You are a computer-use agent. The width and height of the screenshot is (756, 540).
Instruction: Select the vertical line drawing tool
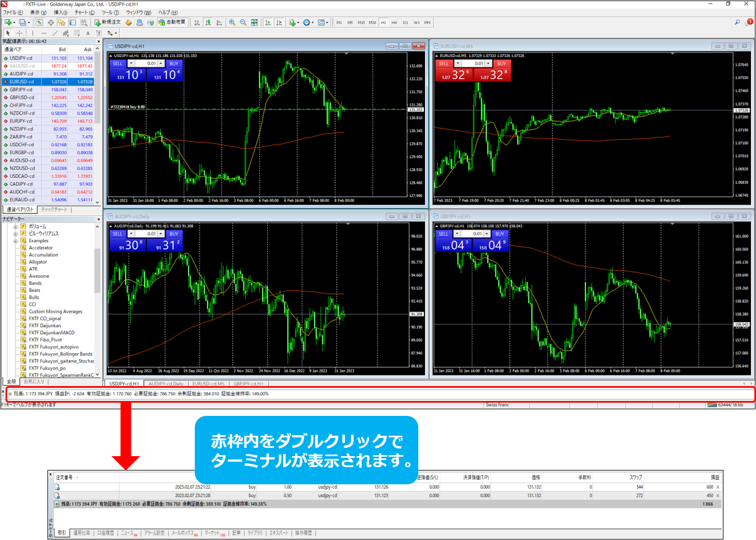click(33, 33)
